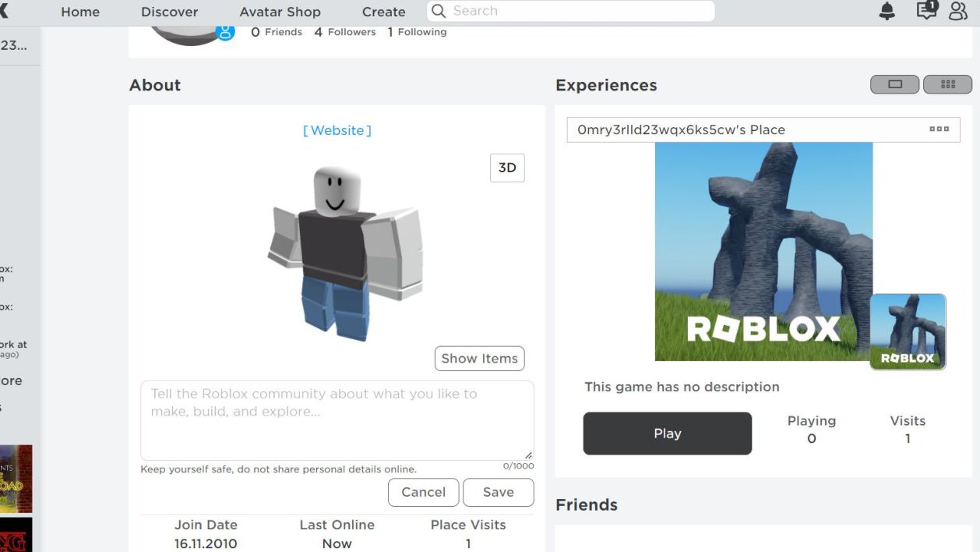Open the Discover tab
980x552 pixels.
click(x=170, y=12)
